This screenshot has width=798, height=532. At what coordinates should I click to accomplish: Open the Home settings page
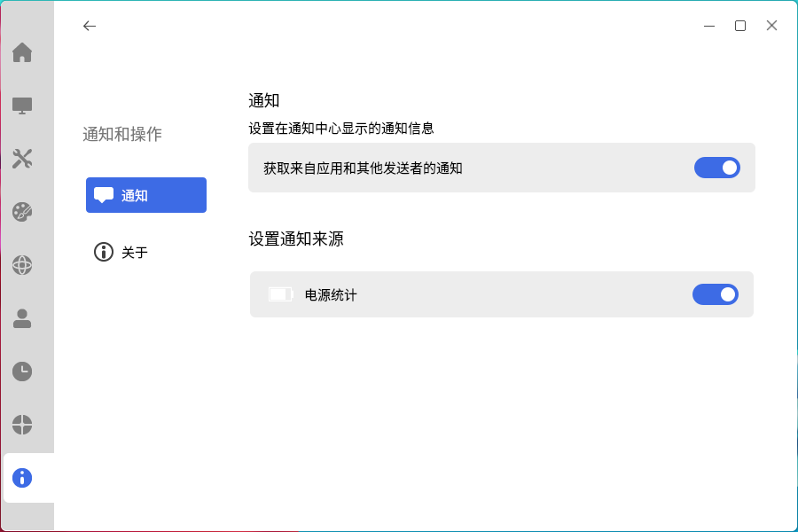21,53
